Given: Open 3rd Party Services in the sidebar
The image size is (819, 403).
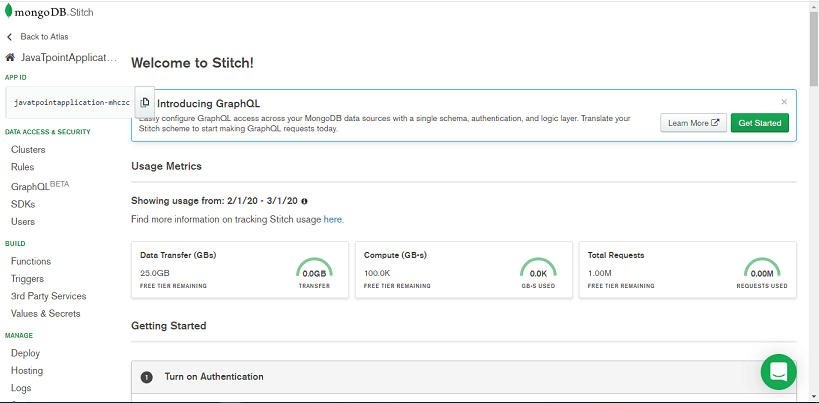Looking at the screenshot, I should tap(49, 296).
